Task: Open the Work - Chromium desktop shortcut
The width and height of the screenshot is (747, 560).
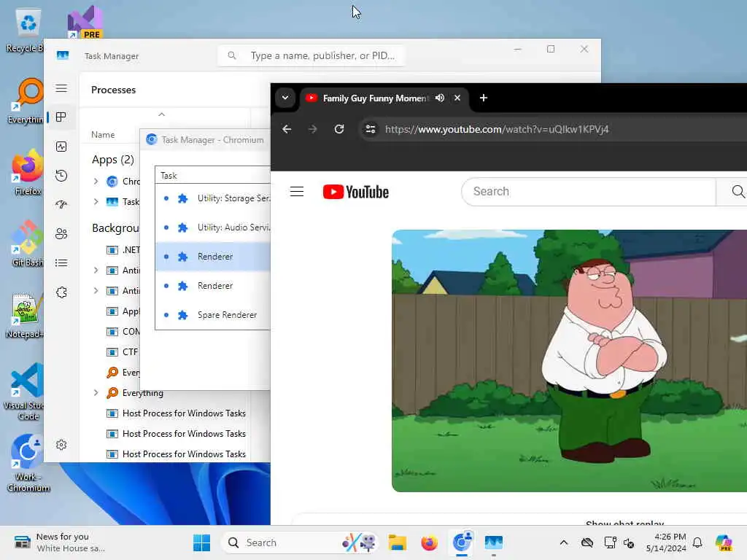Action: point(28,463)
